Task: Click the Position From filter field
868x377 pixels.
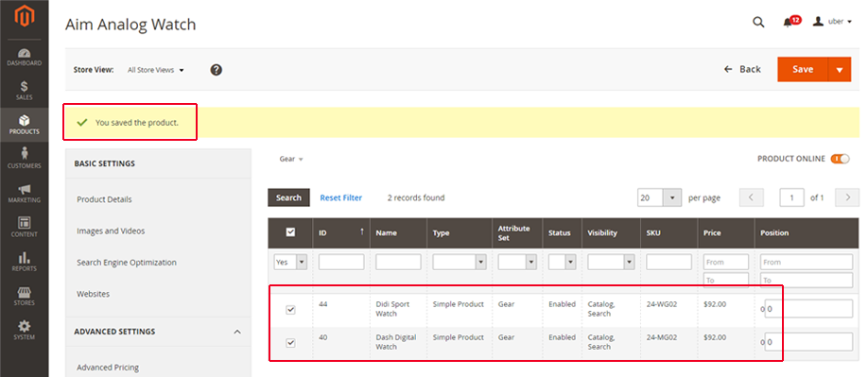Action: pos(807,262)
